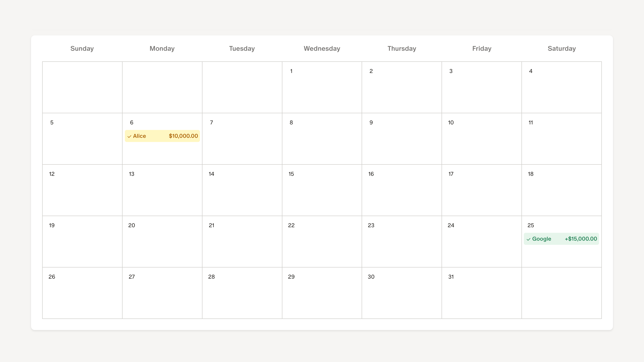
Task: Click the checkmark icon beside Google
Action: click(x=528, y=239)
